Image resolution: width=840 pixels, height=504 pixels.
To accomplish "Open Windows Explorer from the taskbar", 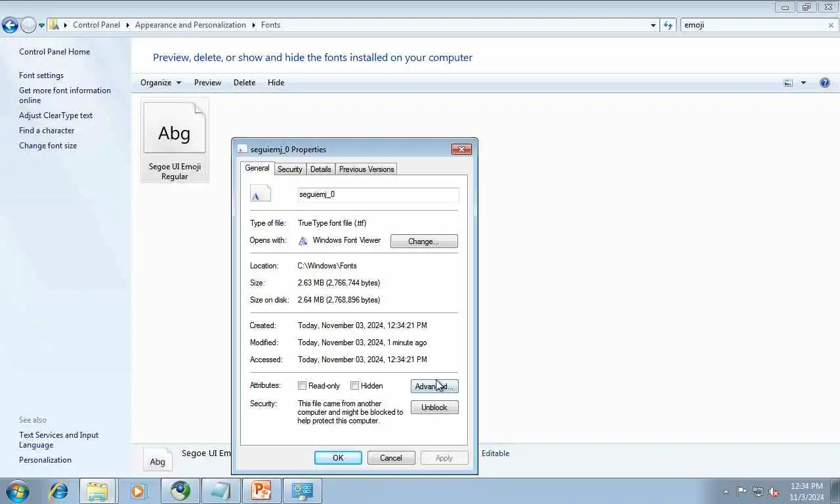I will (97, 491).
